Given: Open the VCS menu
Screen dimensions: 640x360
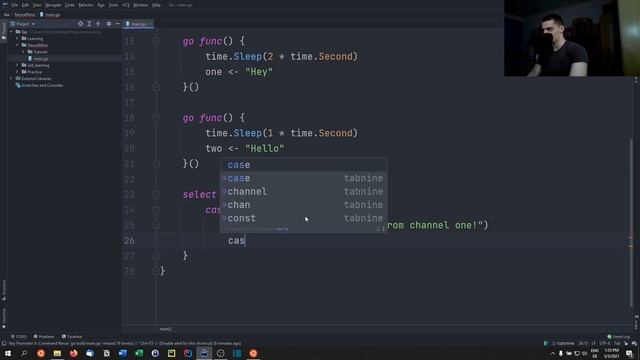Looking at the screenshot, I should pos(126,5).
